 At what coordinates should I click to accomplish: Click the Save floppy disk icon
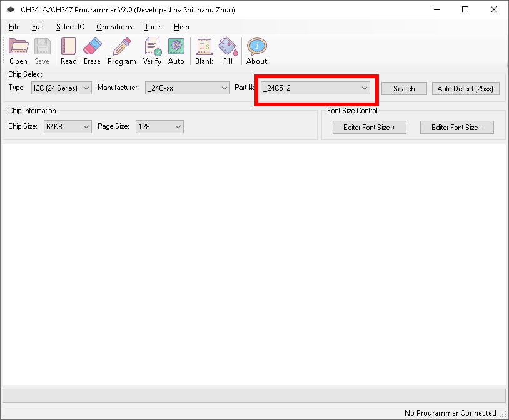pyautogui.click(x=42, y=51)
